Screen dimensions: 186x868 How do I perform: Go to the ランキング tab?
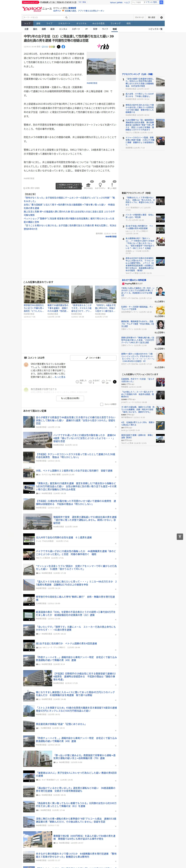(x=115, y=24)
